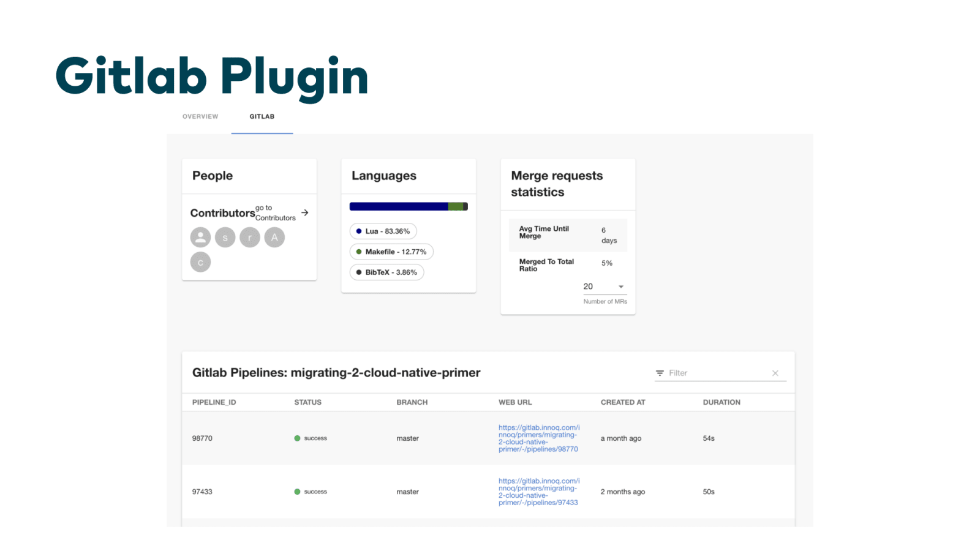Select the contributor avatar labeled r
Viewport: 980px width, 551px height.
[x=250, y=237]
